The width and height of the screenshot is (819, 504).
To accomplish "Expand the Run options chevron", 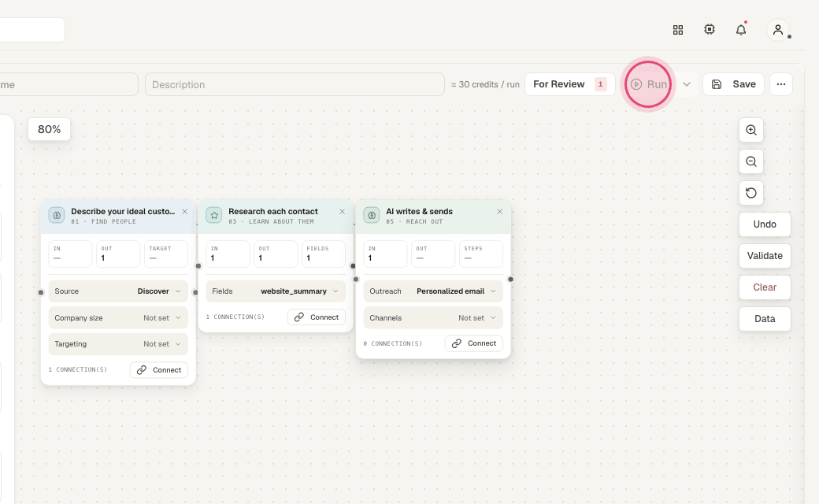I will pyautogui.click(x=687, y=84).
